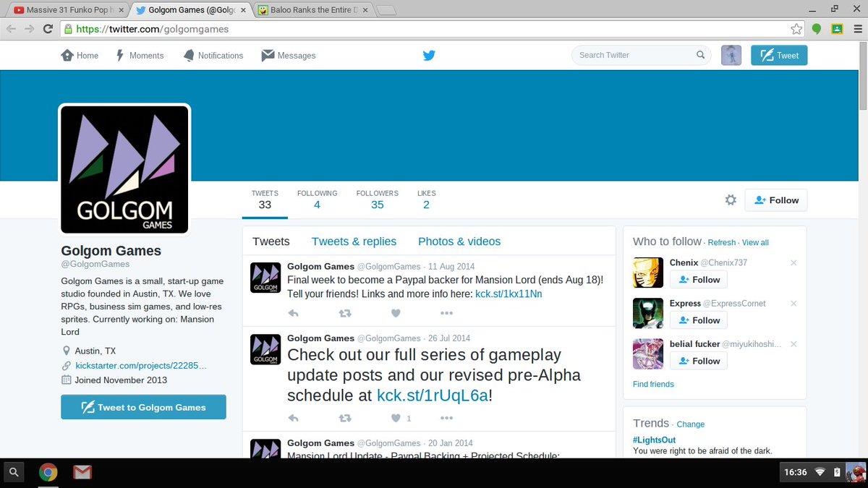Reply to the 11 Aug 2014 tweet

pyautogui.click(x=293, y=313)
